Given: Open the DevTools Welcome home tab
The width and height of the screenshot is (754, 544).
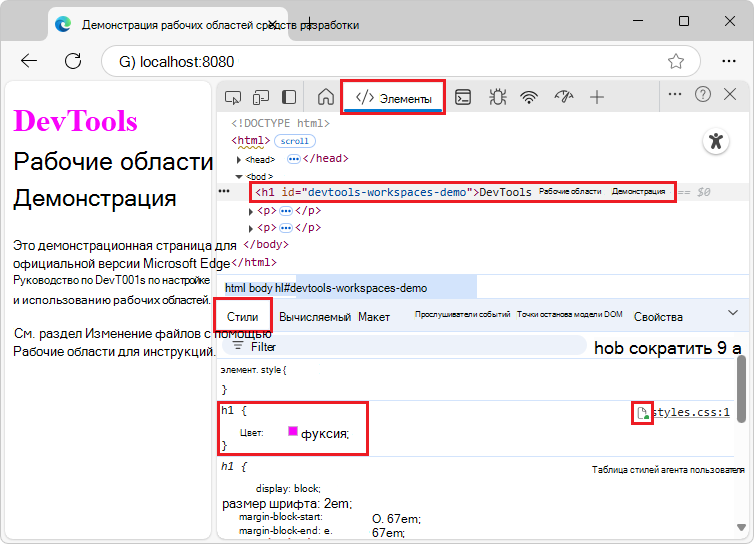Looking at the screenshot, I should tap(326, 97).
